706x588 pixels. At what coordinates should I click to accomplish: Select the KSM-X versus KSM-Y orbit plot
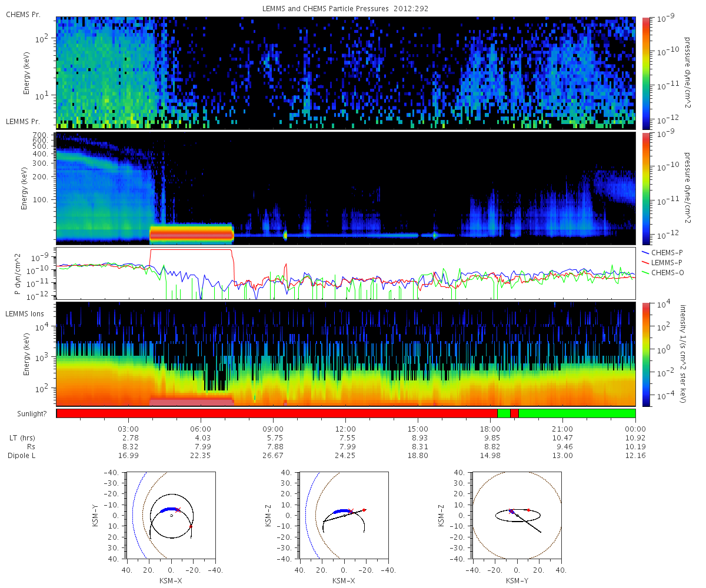click(171, 514)
